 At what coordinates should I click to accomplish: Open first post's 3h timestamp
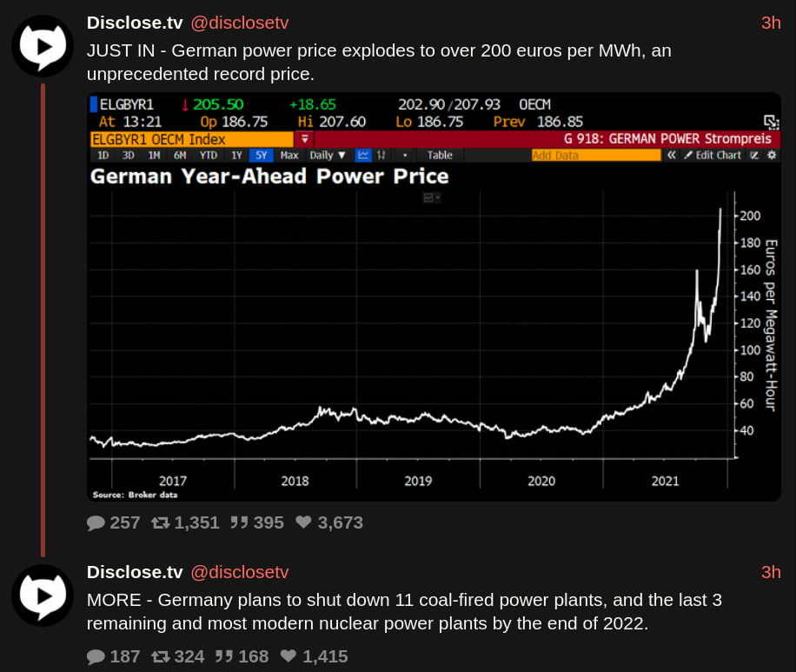tap(771, 23)
